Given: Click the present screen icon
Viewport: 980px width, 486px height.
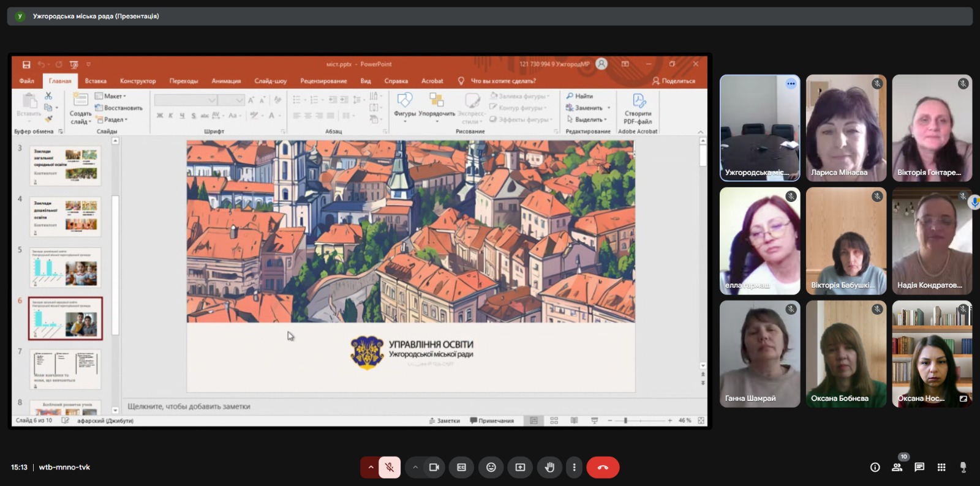Looking at the screenshot, I should 520,467.
